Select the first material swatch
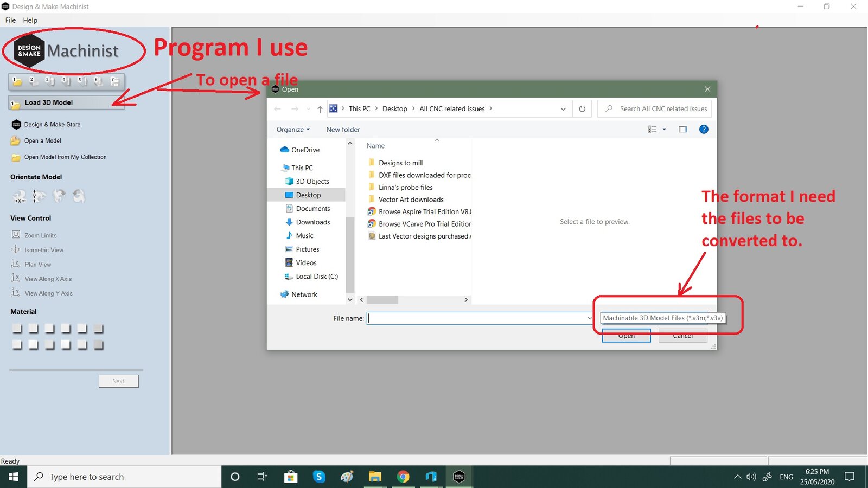This screenshot has width=868, height=488. (17, 329)
